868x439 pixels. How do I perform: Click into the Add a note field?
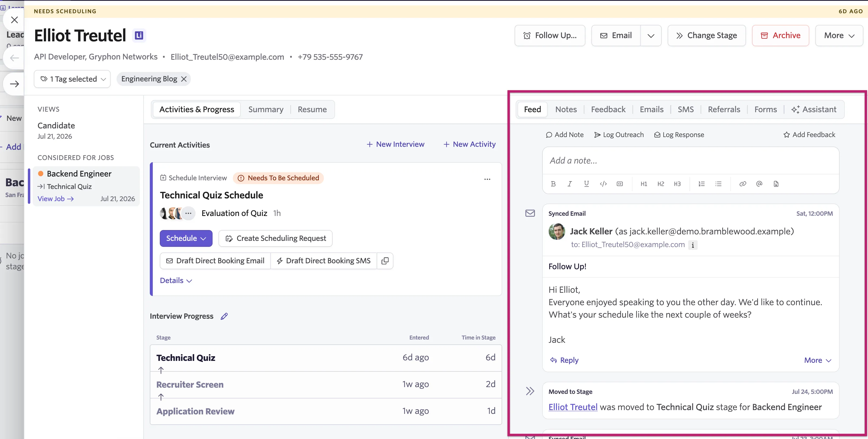(x=690, y=161)
